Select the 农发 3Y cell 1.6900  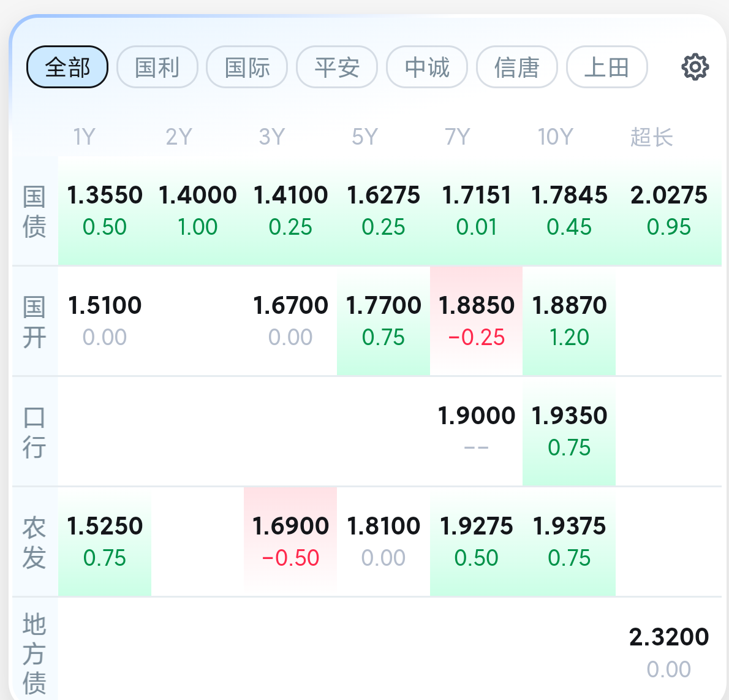point(290,541)
